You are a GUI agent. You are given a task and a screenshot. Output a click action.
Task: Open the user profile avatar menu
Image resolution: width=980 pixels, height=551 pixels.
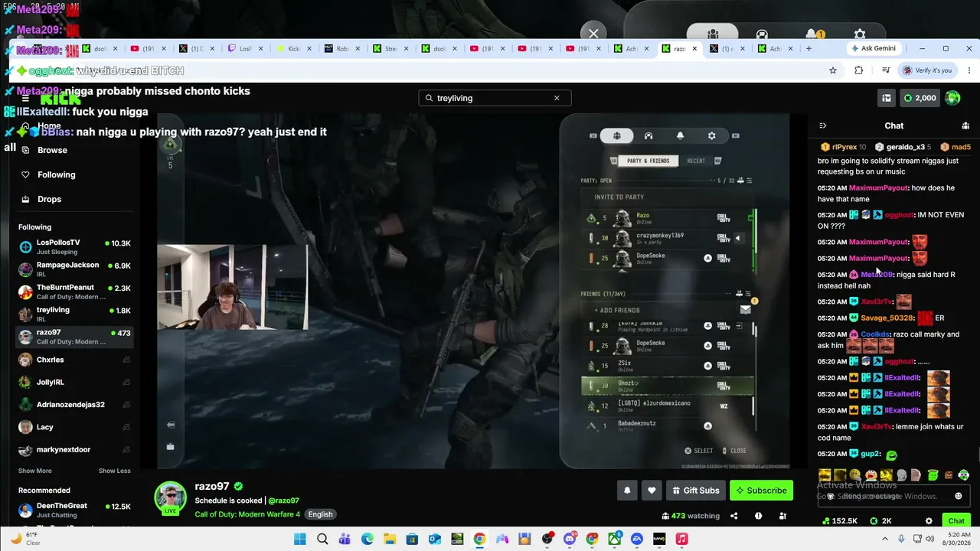point(952,98)
